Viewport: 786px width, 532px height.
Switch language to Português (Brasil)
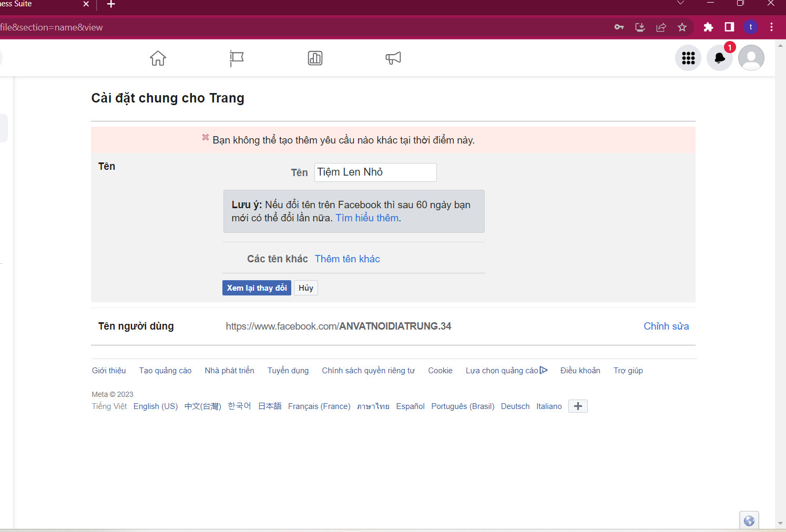tap(463, 406)
